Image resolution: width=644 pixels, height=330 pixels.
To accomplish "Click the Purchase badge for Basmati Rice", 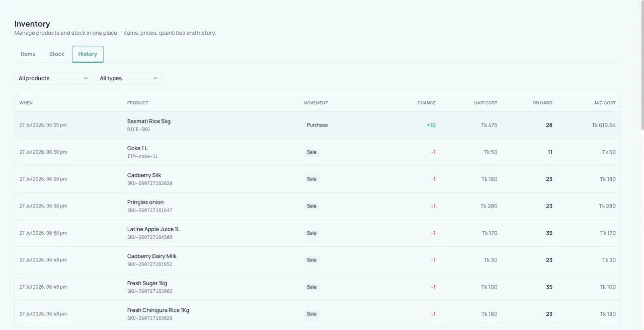I will click(317, 125).
